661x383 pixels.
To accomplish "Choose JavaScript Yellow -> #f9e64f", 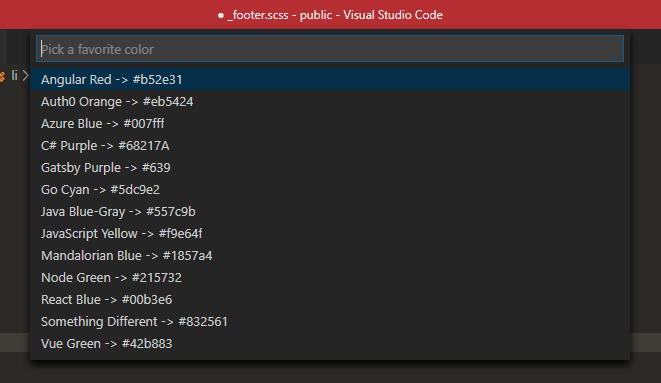I will coord(330,233).
